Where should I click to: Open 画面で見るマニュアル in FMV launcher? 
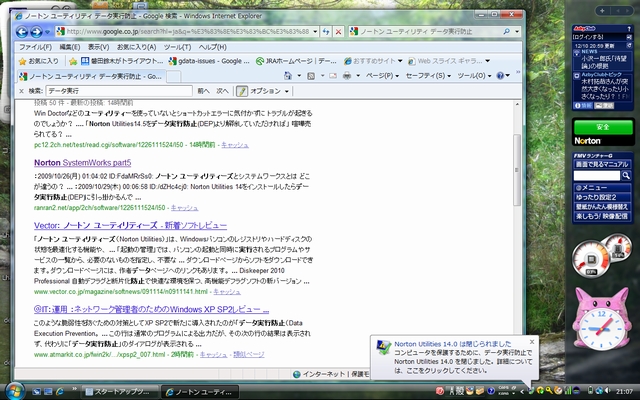point(602,164)
